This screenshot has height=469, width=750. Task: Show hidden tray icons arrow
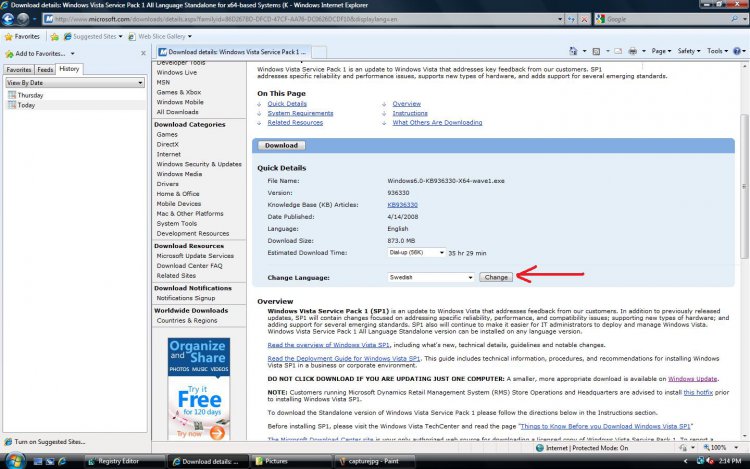pyautogui.click(x=685, y=461)
